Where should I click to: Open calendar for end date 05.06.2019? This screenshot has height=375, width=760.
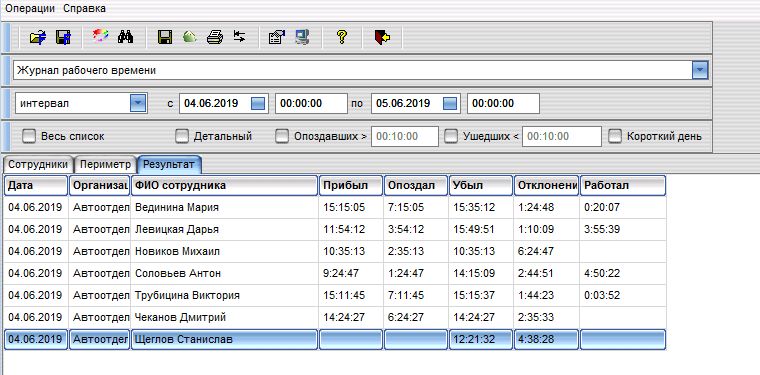pyautogui.click(x=450, y=103)
